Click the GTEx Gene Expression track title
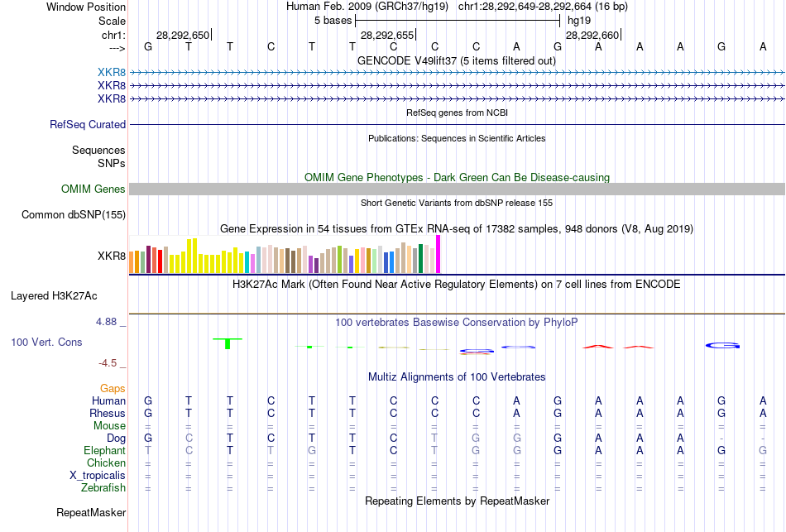The width and height of the screenshot is (786, 532). tap(457, 228)
